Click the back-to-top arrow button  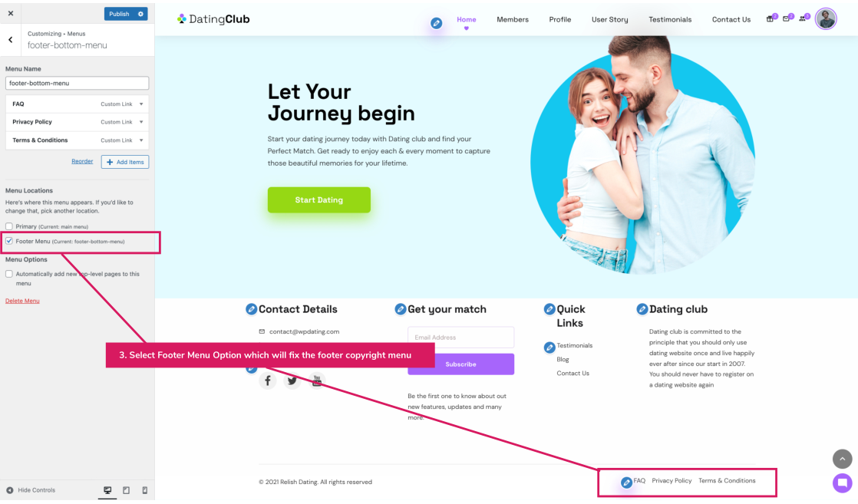coord(842,459)
